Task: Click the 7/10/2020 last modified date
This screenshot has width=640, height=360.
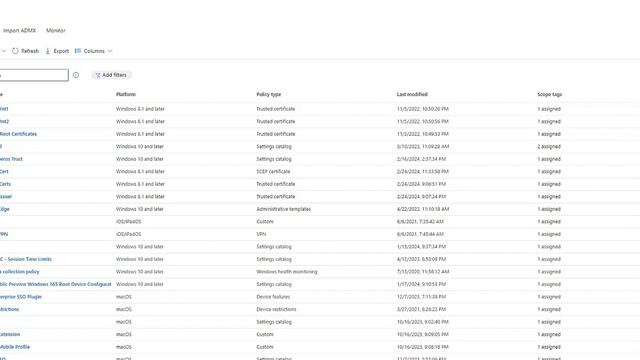Action: pyautogui.click(x=423, y=272)
